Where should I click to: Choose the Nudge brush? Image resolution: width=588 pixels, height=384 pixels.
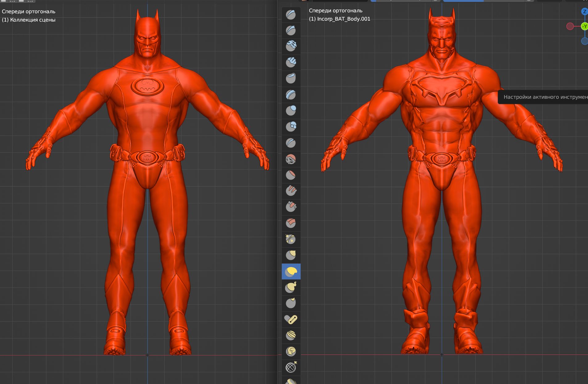tap(291, 336)
